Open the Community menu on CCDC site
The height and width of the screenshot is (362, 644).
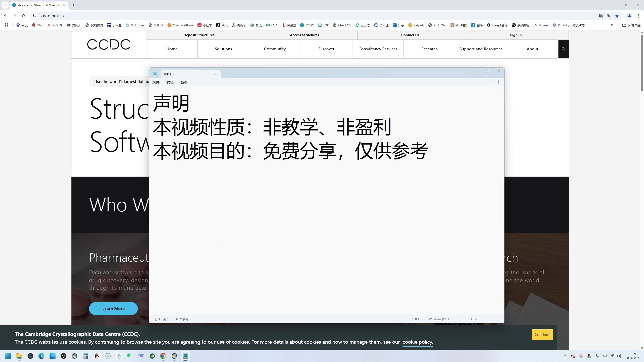(275, 49)
